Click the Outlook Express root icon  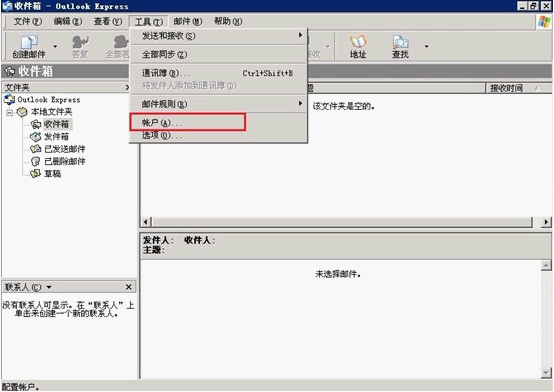pos(9,100)
